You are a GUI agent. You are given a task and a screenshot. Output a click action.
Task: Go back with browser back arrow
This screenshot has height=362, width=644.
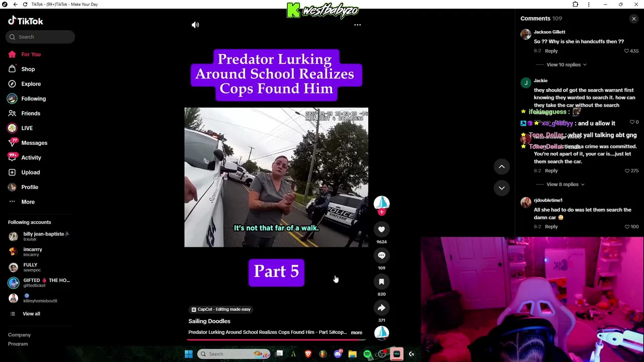pyautogui.click(x=16, y=5)
